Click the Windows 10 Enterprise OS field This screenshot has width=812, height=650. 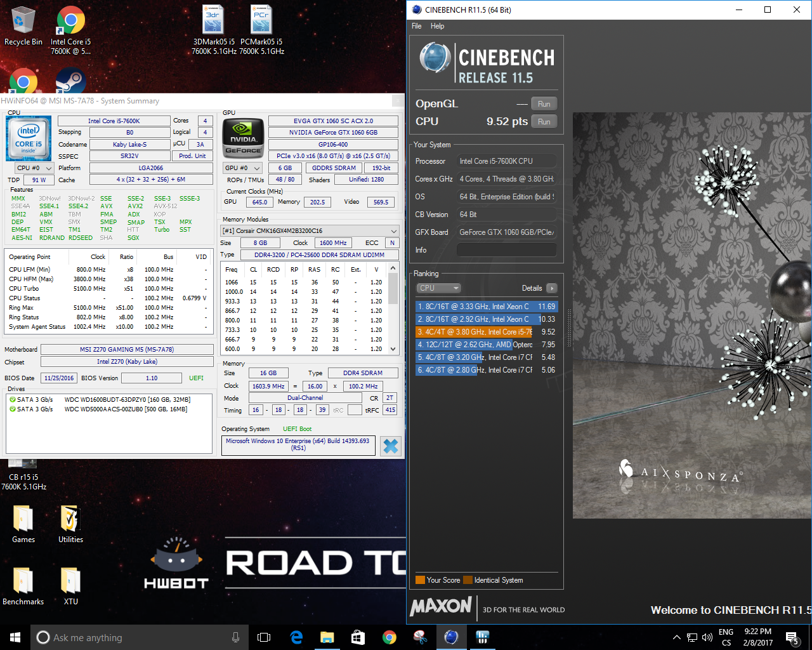298,444
